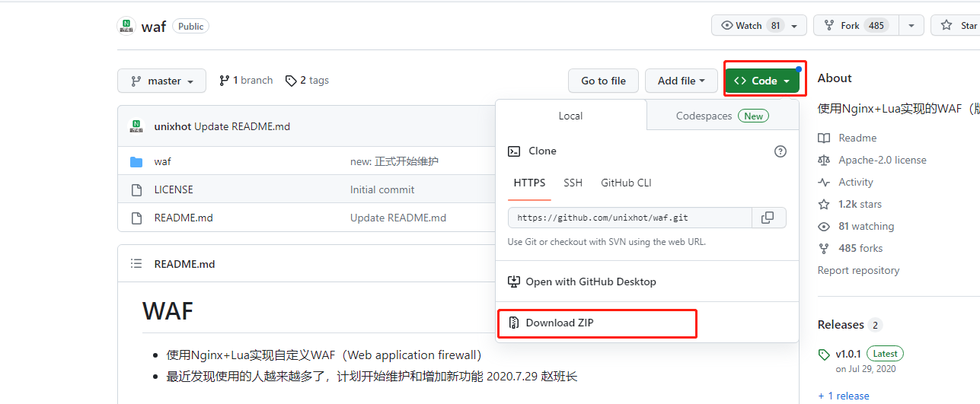The image size is (980, 404).
Task: Click the Download ZIP file icon
Action: 514,323
